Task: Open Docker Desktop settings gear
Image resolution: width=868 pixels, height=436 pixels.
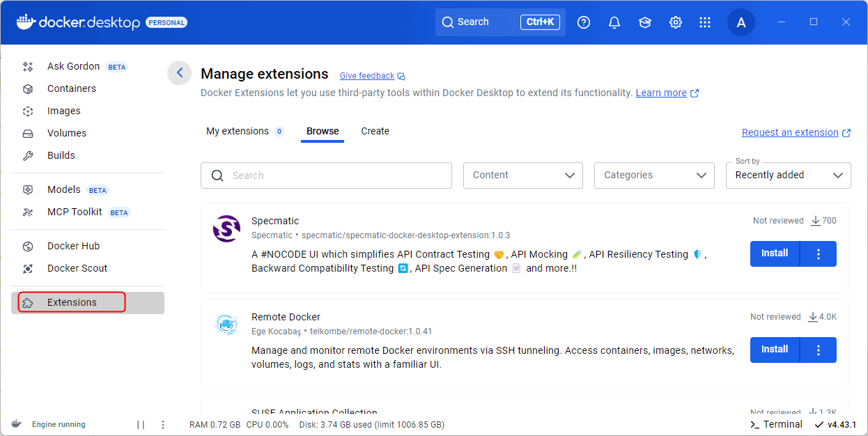Action: tap(675, 22)
